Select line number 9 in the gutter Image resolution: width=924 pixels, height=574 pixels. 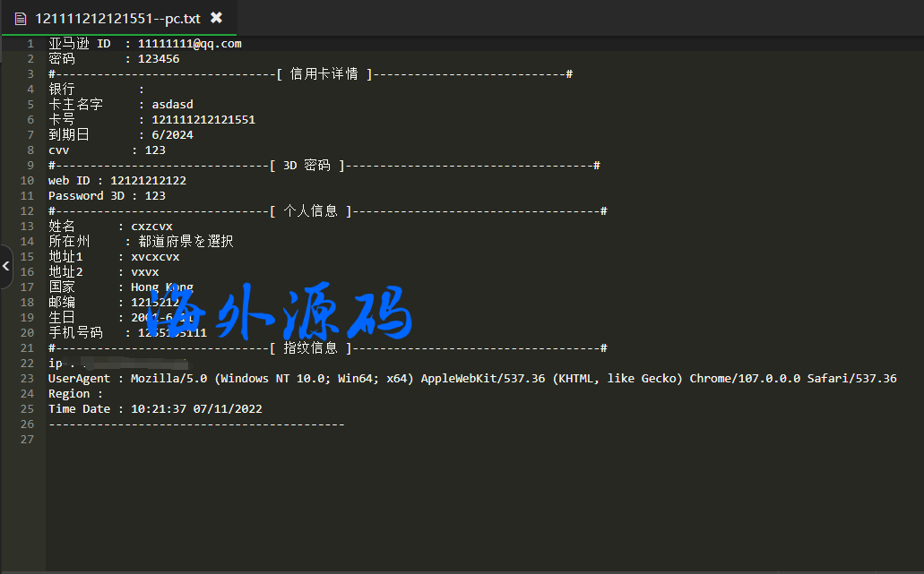point(30,166)
